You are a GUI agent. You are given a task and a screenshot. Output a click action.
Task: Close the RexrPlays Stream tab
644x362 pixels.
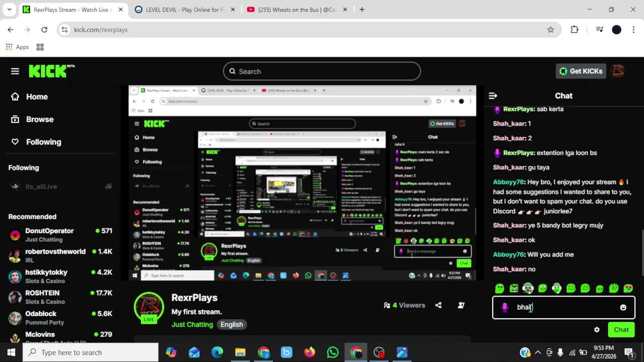(x=120, y=10)
